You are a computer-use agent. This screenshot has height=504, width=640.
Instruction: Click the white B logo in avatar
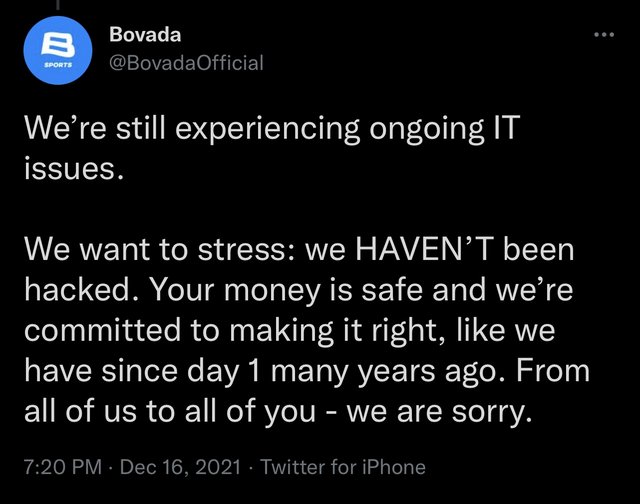[58, 44]
